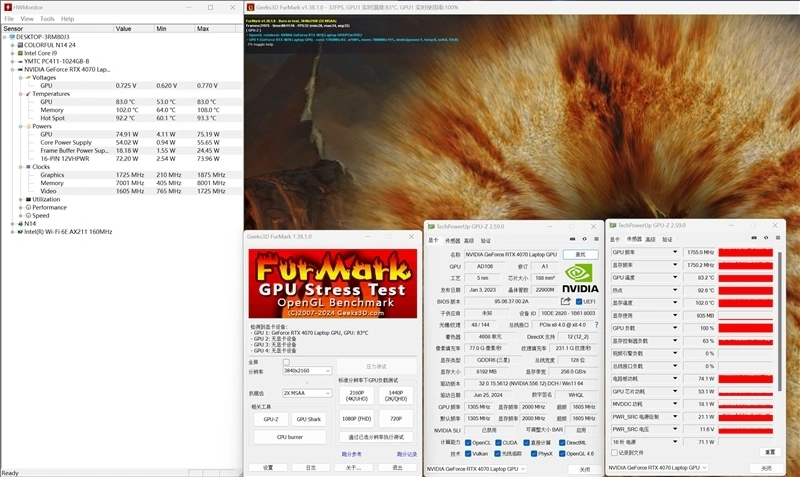Toggle the OpenCL checkbox
This screenshot has width=800, height=477.
(x=468, y=443)
